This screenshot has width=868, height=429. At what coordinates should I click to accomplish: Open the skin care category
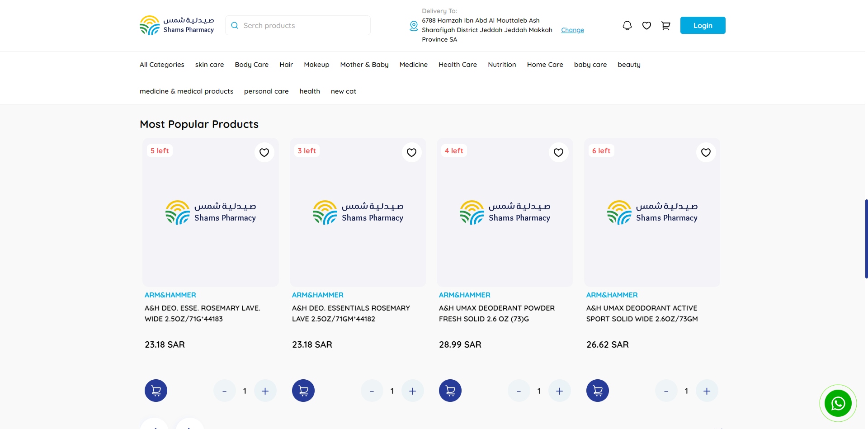pos(209,65)
